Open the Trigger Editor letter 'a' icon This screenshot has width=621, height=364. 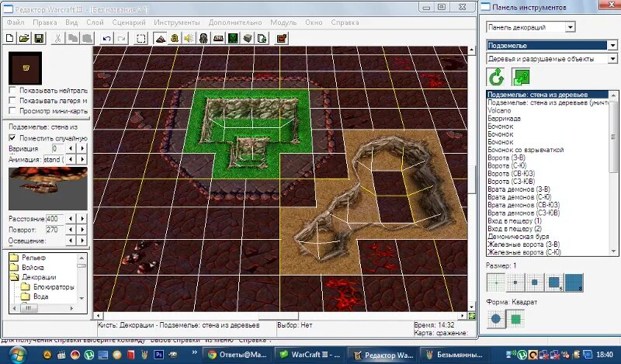tap(174, 39)
